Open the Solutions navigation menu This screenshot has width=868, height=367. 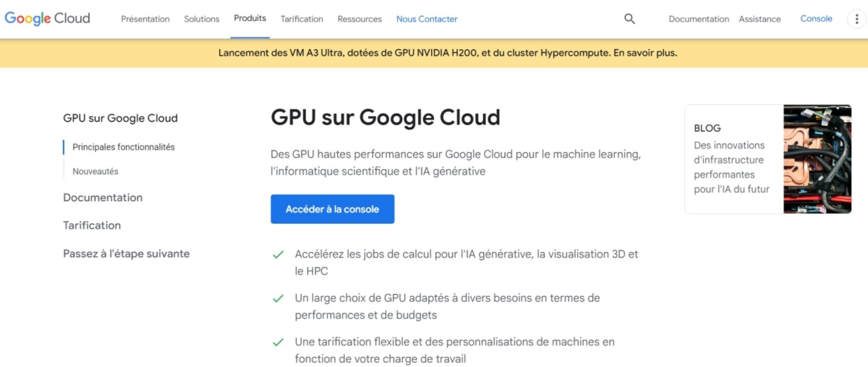point(201,19)
